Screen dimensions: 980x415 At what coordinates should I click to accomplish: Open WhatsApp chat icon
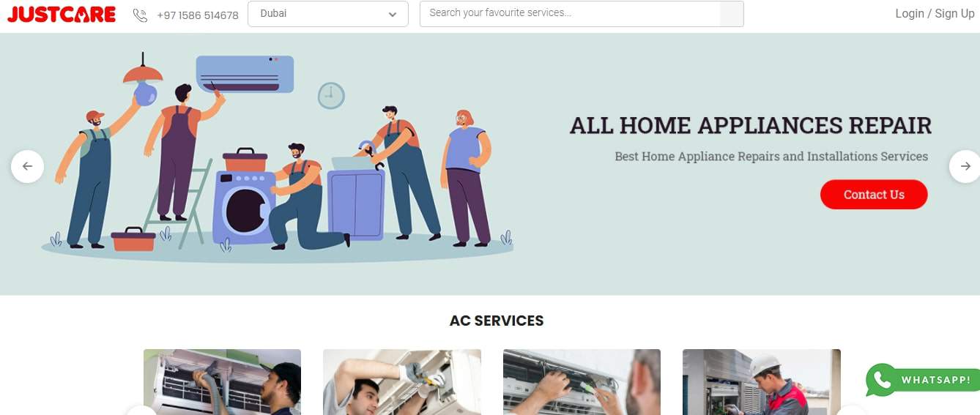click(881, 380)
